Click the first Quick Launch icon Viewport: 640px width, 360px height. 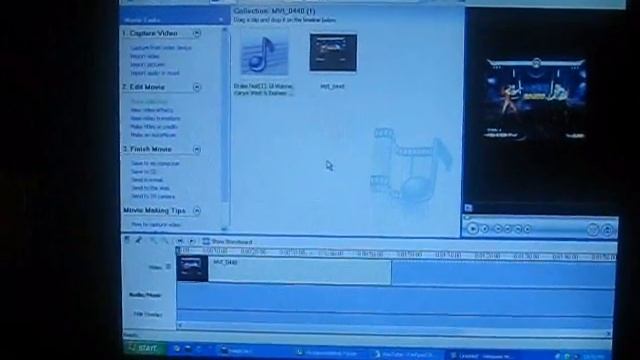pos(177,349)
